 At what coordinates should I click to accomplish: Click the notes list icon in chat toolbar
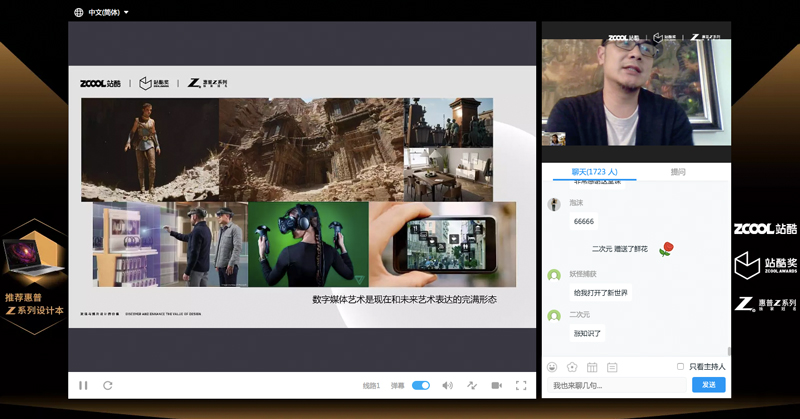[612, 367]
